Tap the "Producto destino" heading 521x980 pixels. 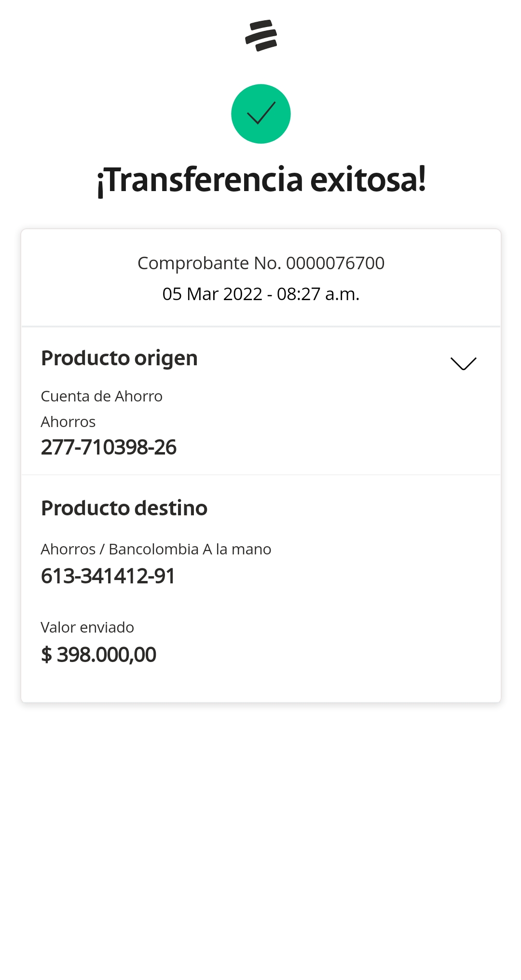(x=124, y=508)
